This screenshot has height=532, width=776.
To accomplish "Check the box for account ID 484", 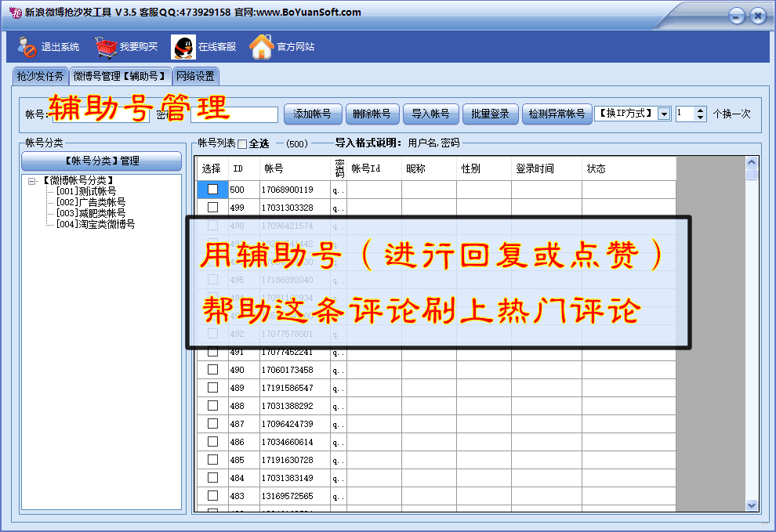I will 212,478.
